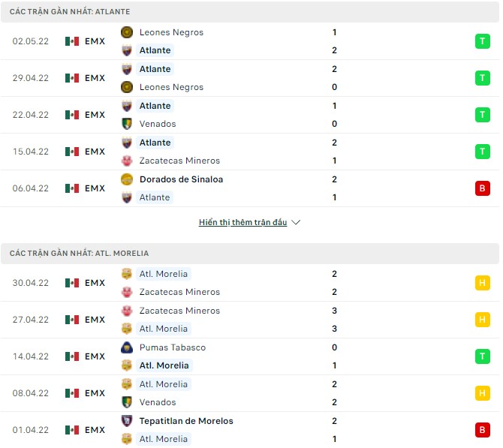Open Tepatitlan de Morelos team link
503x448 pixels.
(x=186, y=421)
